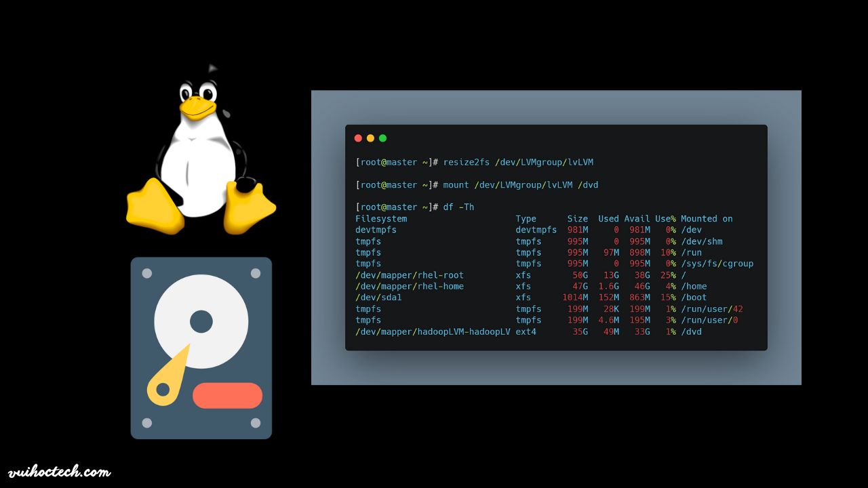The height and width of the screenshot is (488, 868).
Task: Maximize the terminal with the green button
Action: (x=382, y=138)
